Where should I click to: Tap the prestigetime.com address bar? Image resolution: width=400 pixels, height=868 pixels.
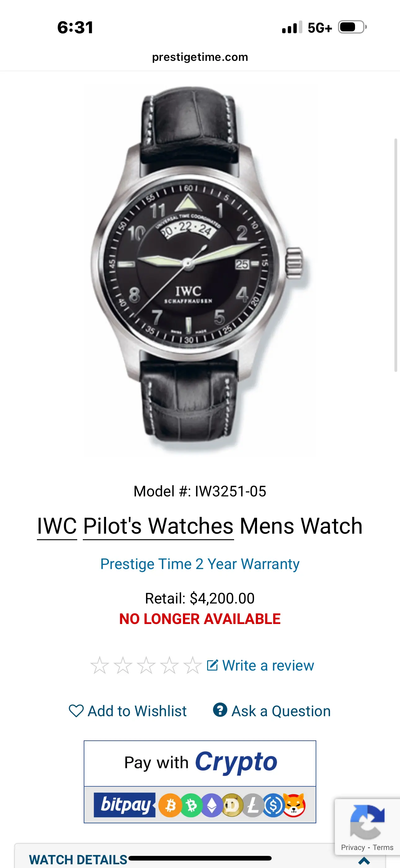[200, 57]
